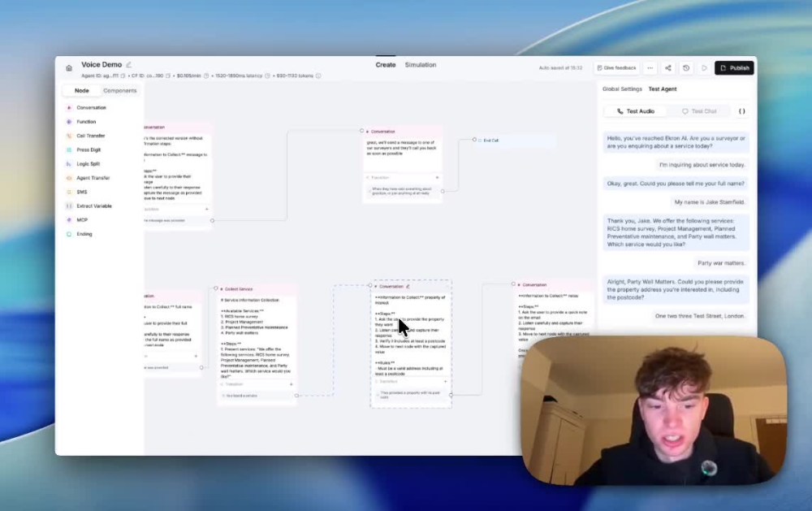812x511 pixels.
Task: Click input connector of End Call node
Action: tap(474, 140)
